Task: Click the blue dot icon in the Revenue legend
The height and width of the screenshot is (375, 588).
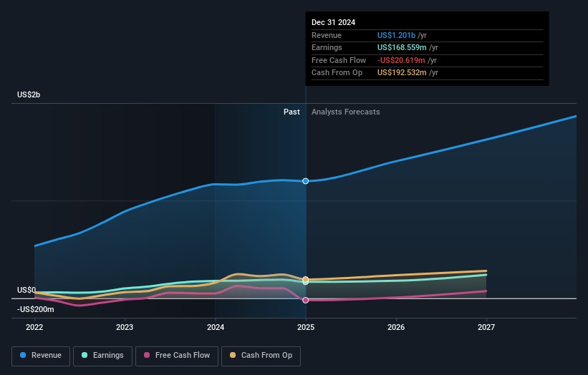Action: pyautogui.click(x=24, y=356)
